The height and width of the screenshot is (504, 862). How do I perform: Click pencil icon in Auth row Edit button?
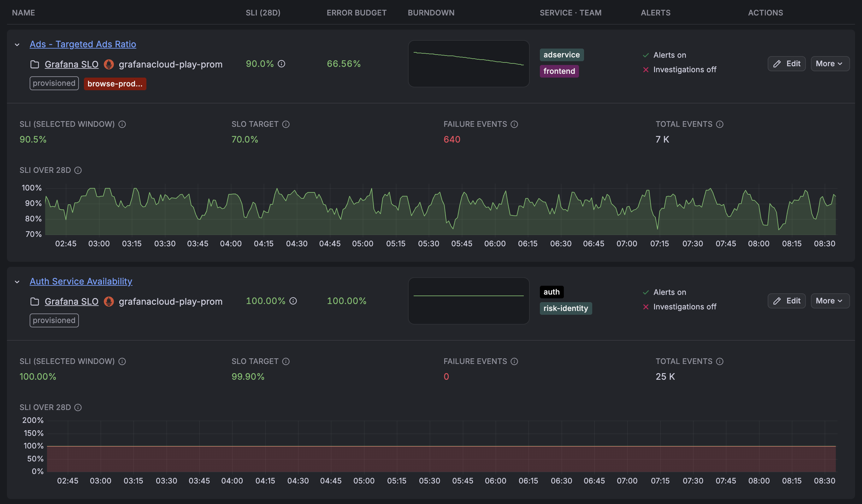(x=777, y=301)
